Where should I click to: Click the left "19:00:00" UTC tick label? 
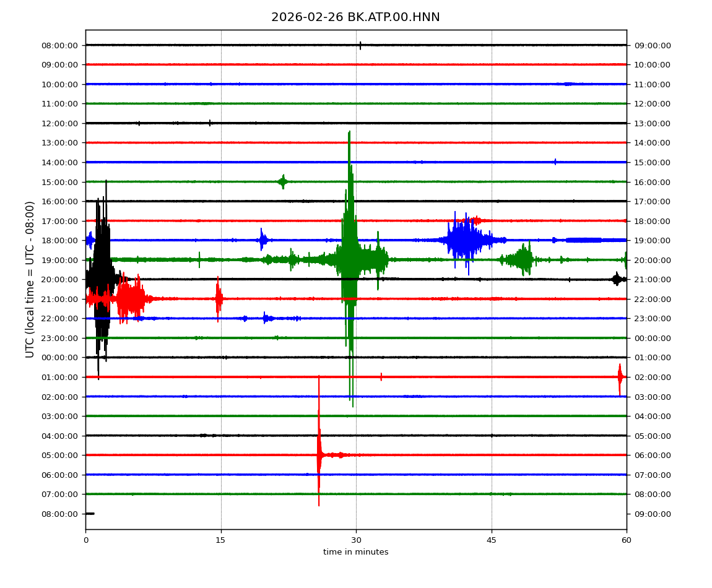click(x=61, y=260)
